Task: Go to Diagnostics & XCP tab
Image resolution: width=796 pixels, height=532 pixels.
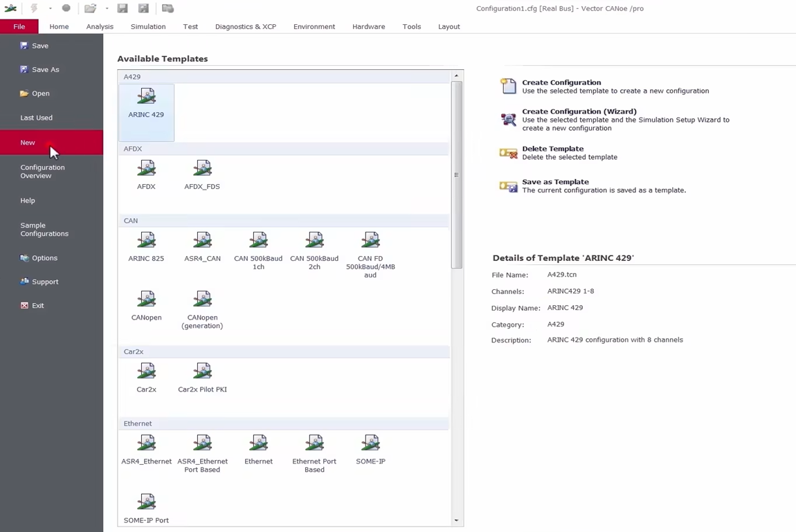Action: [246, 26]
